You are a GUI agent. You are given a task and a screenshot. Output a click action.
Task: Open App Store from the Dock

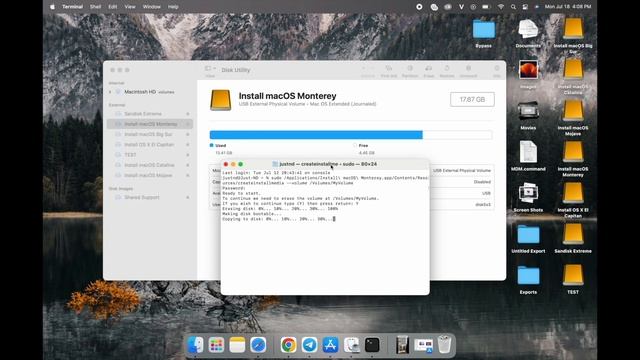330,345
